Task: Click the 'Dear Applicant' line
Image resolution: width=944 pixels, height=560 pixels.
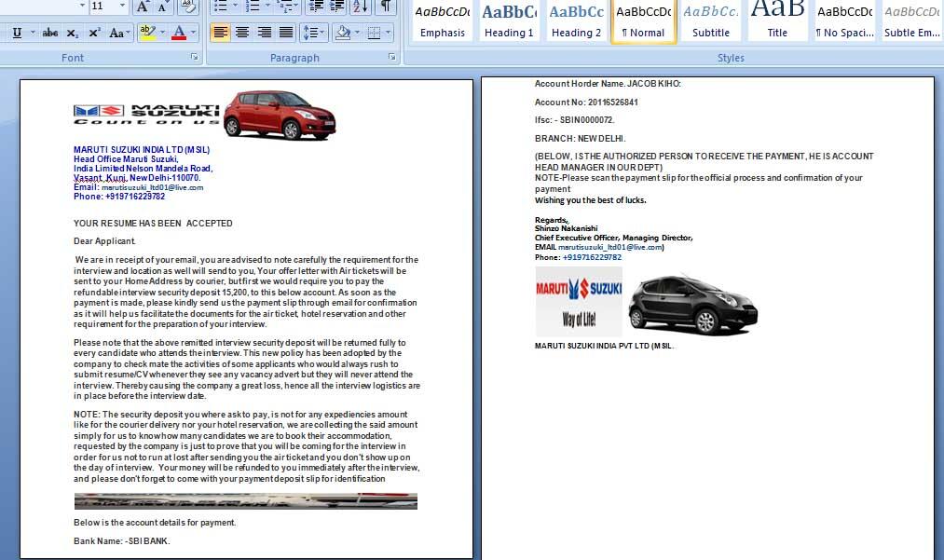Action: 104,240
